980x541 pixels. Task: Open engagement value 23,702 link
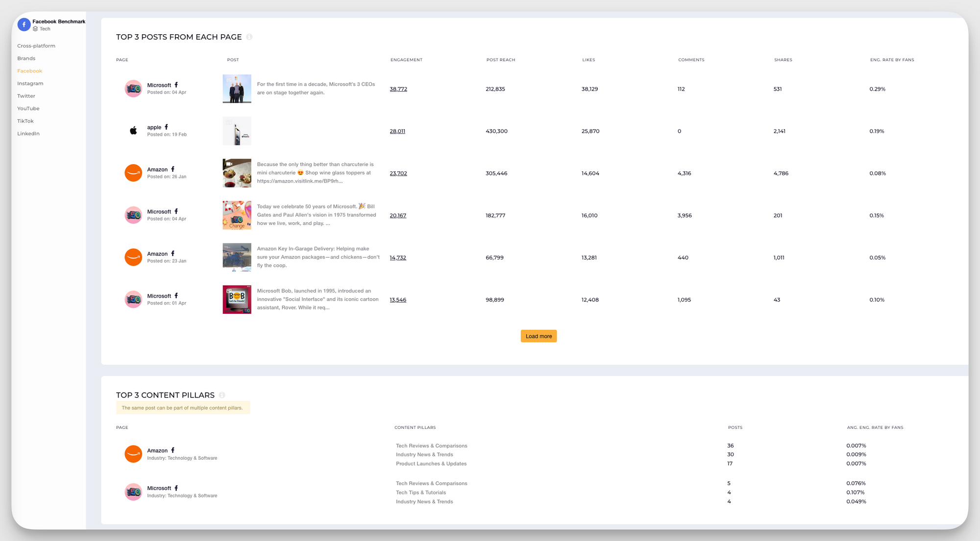(398, 173)
